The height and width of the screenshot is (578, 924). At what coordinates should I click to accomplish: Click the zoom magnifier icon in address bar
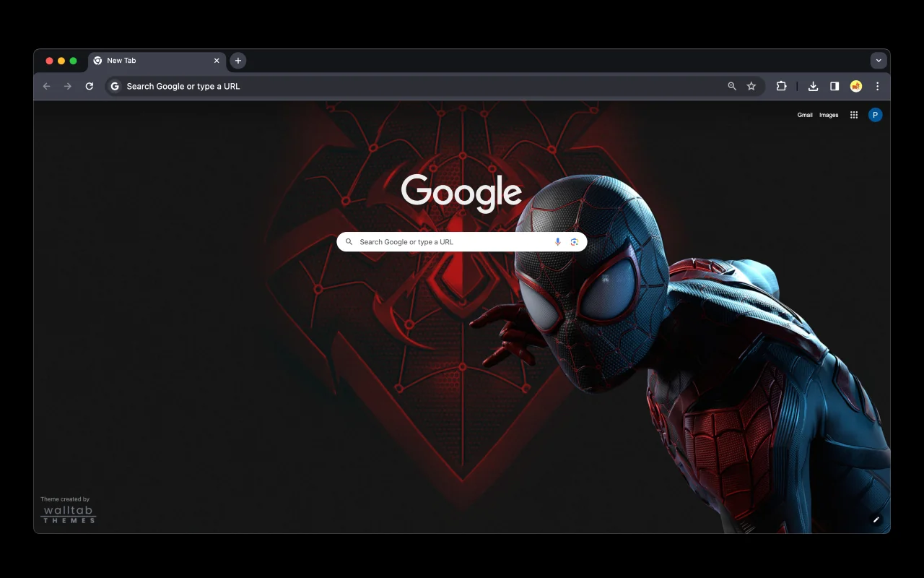732,86
